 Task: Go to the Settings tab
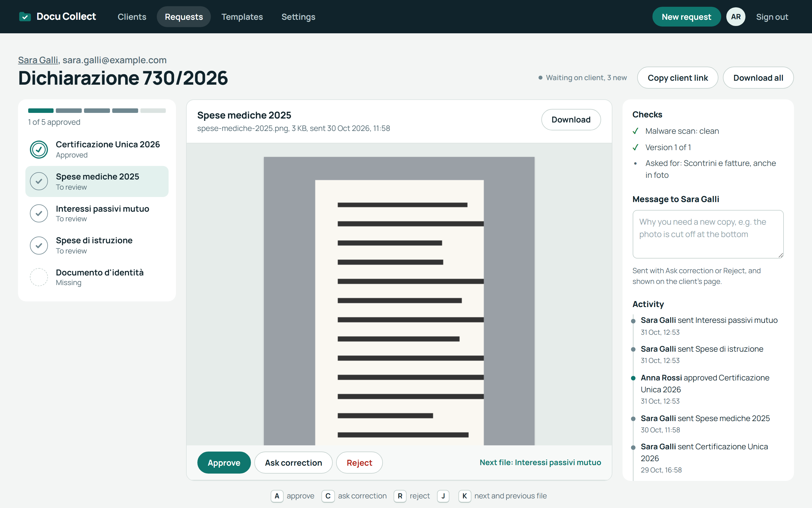(x=298, y=17)
